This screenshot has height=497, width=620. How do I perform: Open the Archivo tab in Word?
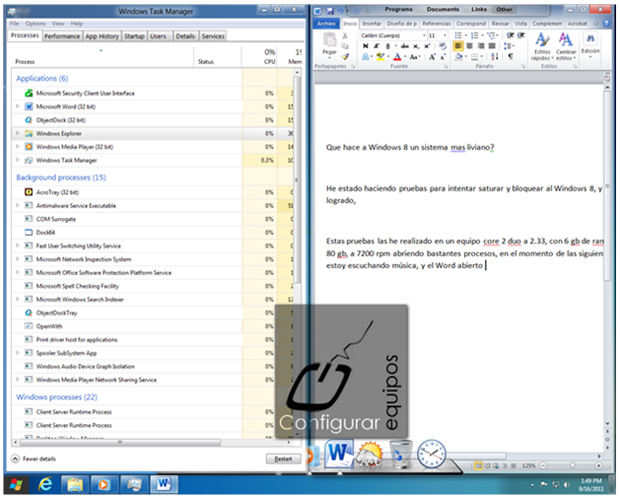326,24
